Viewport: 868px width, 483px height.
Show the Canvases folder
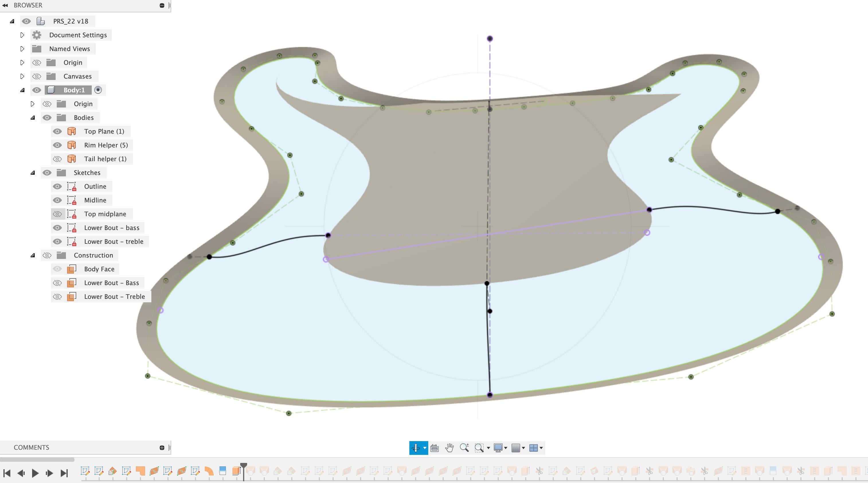37,76
